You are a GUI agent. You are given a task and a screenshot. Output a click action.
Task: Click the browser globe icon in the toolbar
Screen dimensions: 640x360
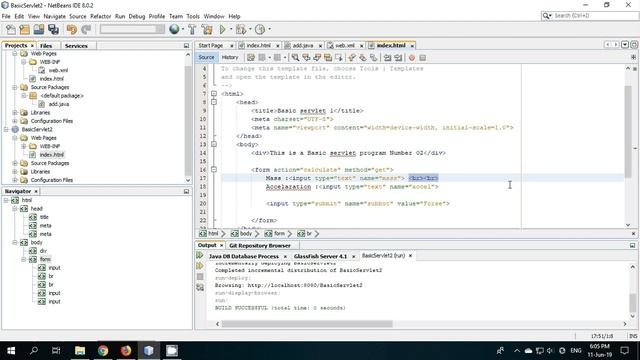point(174,29)
